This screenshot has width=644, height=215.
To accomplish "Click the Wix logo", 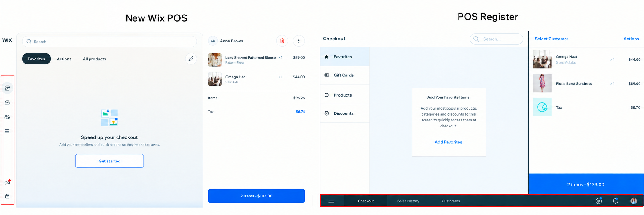I will pos(7,40).
